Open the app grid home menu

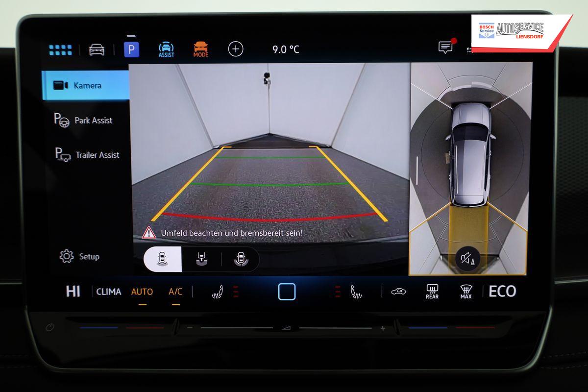[x=60, y=49]
